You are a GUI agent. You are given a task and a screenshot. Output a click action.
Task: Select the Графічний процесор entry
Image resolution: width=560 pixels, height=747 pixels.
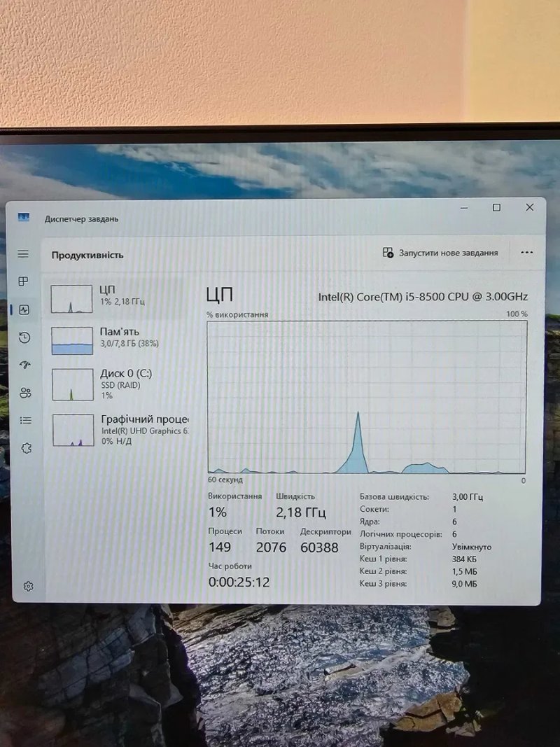pyautogui.click(x=119, y=430)
